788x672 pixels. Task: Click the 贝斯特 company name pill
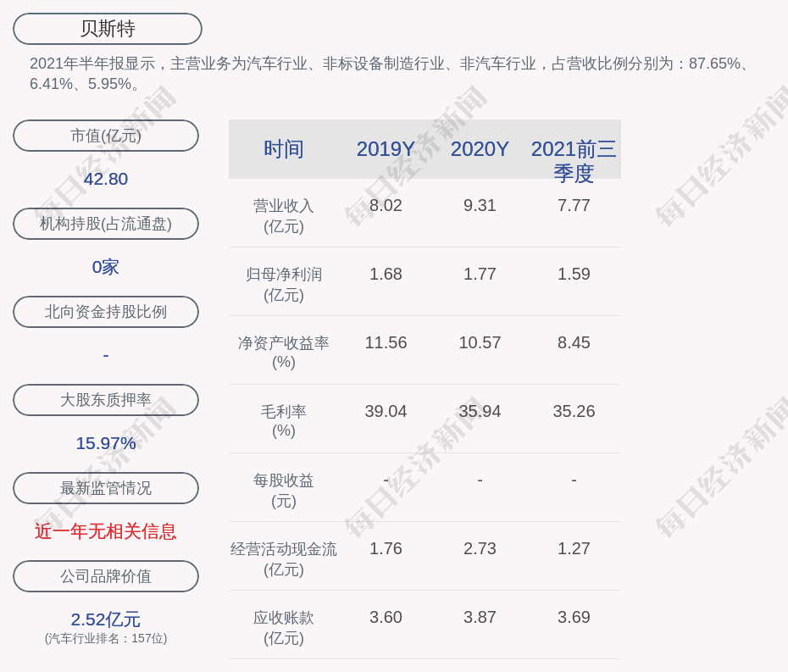click(x=108, y=29)
